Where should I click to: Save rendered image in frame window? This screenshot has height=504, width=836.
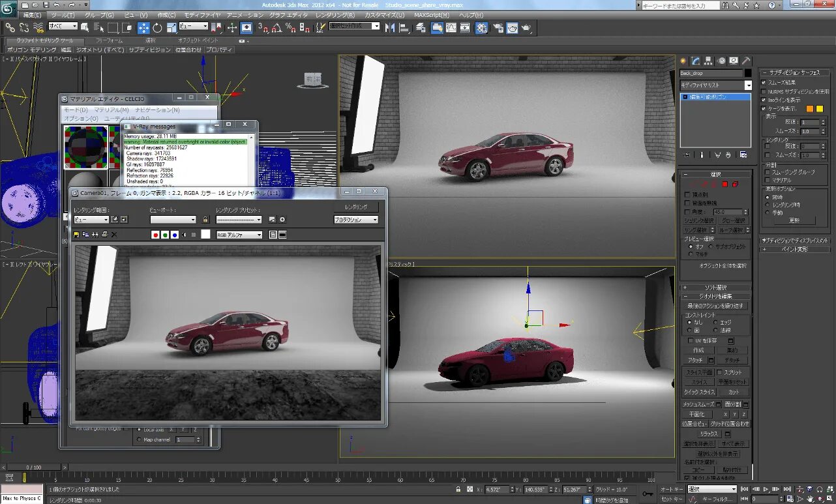(77, 235)
